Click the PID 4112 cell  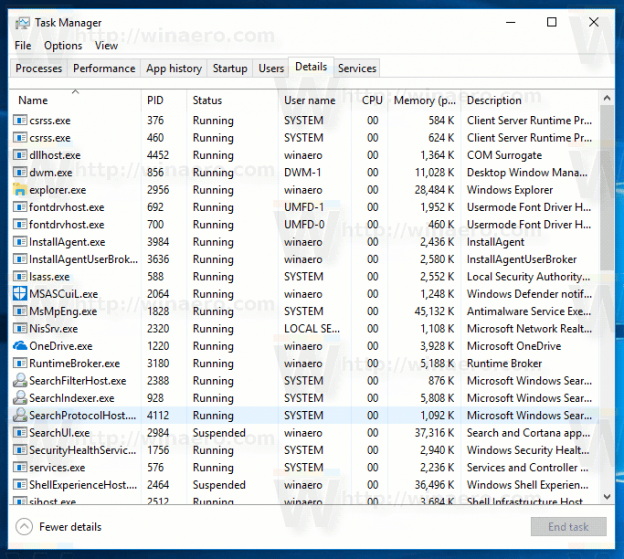click(x=158, y=415)
